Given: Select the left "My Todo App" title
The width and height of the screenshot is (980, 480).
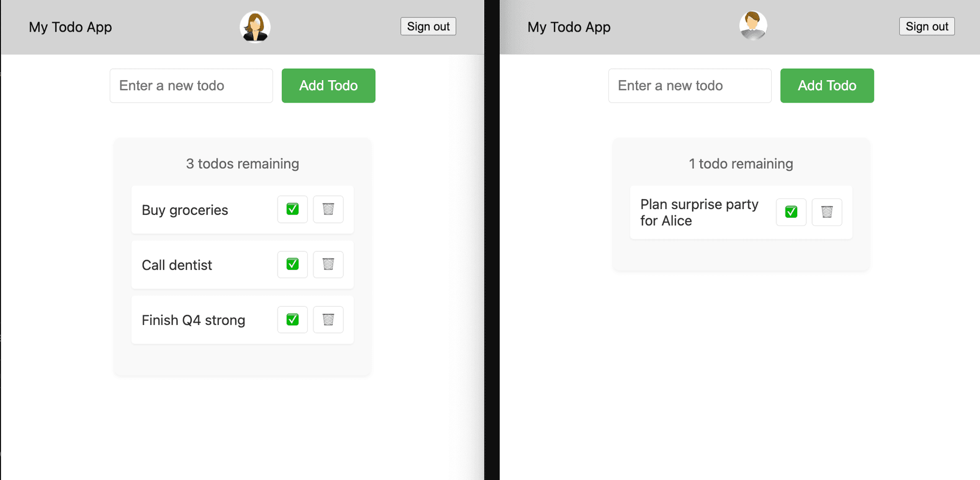Looking at the screenshot, I should [x=70, y=27].
